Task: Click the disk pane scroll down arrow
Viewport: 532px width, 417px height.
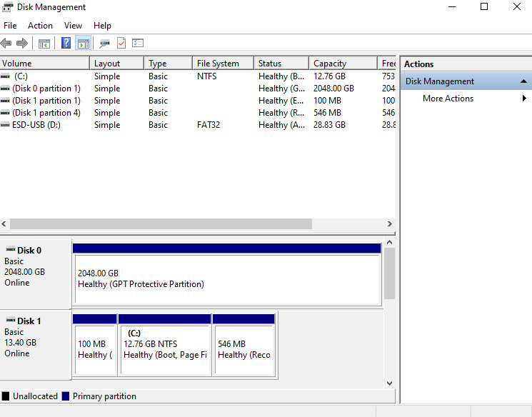Action: 389,383
